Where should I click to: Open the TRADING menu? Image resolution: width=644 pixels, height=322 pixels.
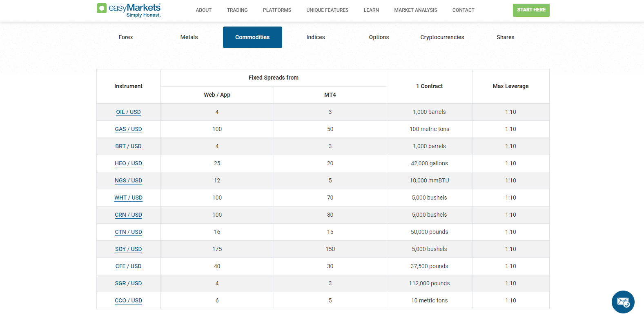(237, 10)
